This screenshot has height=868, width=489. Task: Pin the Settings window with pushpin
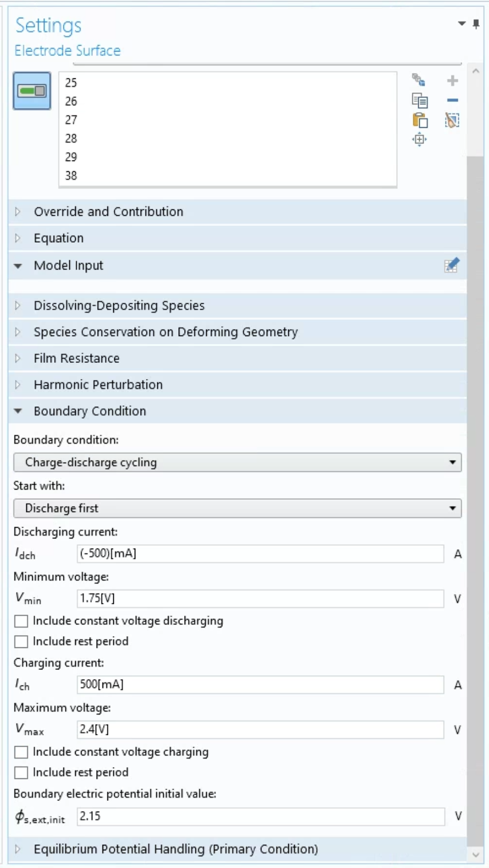point(476,24)
